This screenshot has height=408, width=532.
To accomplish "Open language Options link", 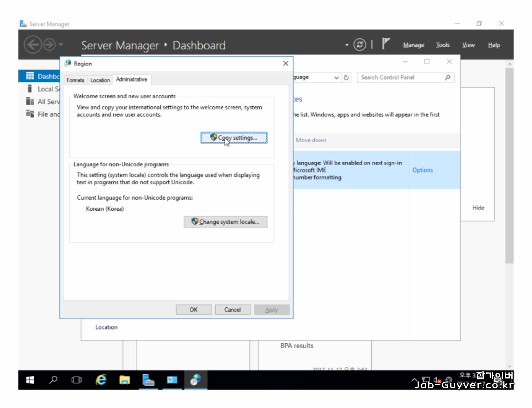I will tap(422, 170).
